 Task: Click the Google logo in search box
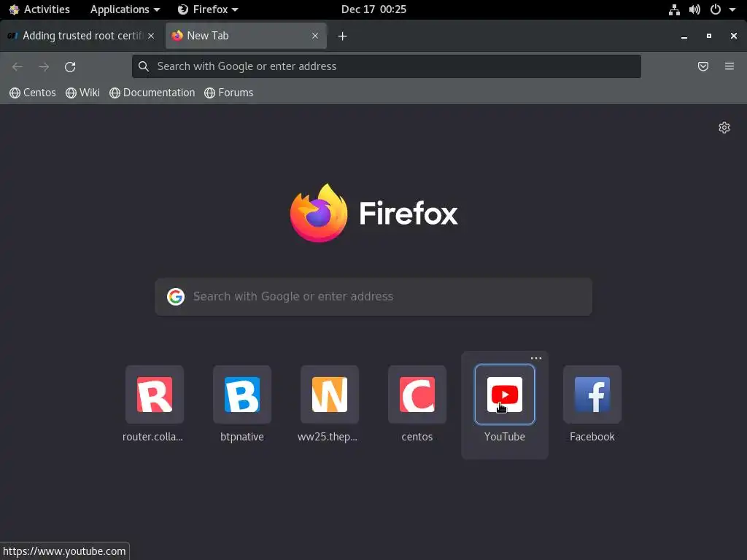pyautogui.click(x=176, y=297)
